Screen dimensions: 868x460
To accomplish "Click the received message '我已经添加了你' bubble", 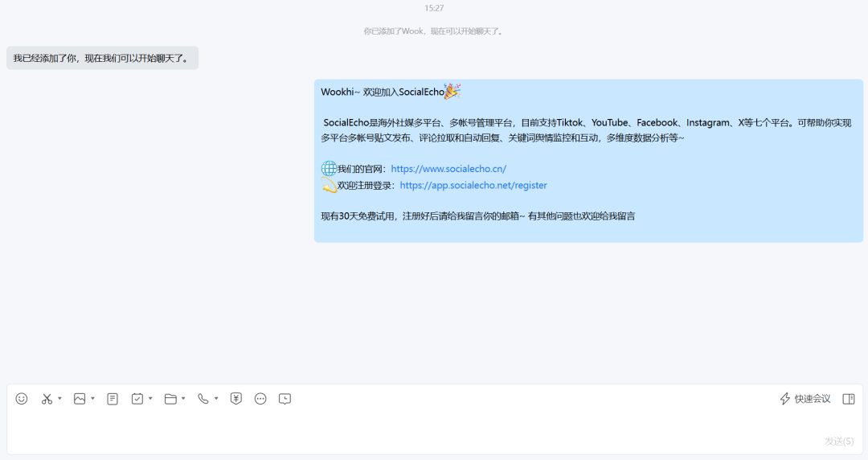I will pyautogui.click(x=102, y=58).
